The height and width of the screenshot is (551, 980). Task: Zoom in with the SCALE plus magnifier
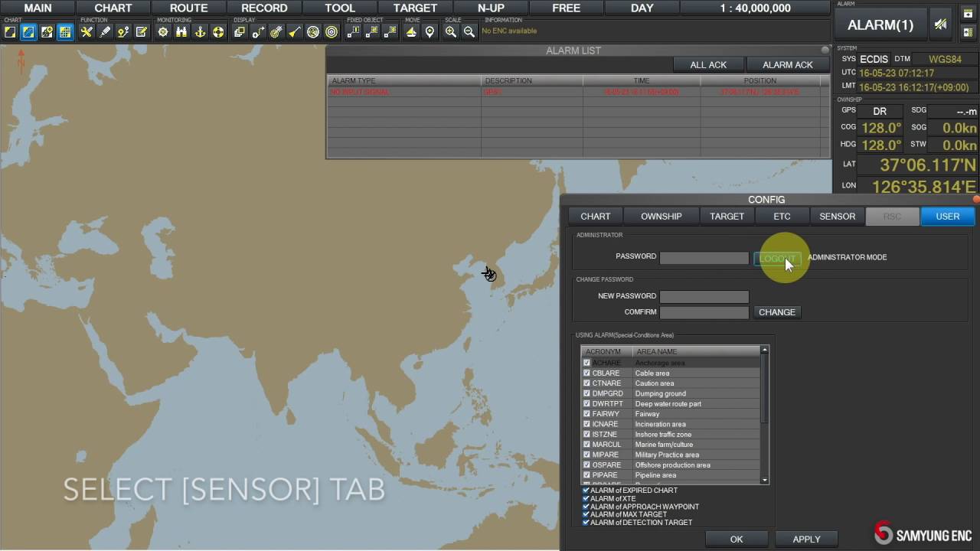[x=451, y=32]
